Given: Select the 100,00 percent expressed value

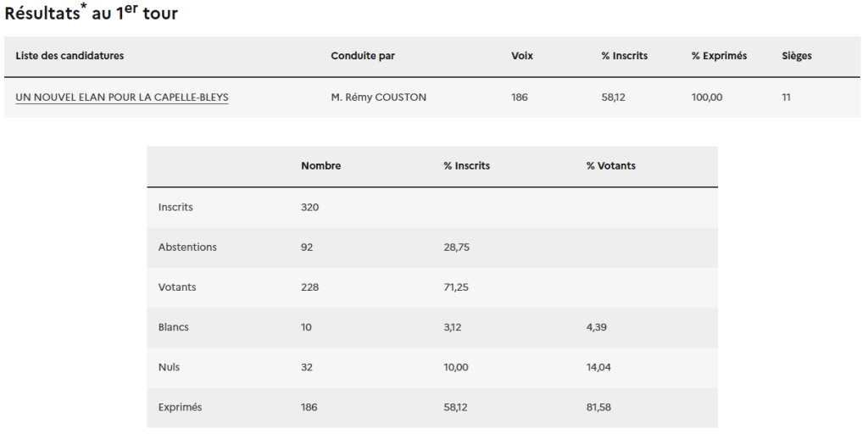Looking at the screenshot, I should 707,97.
